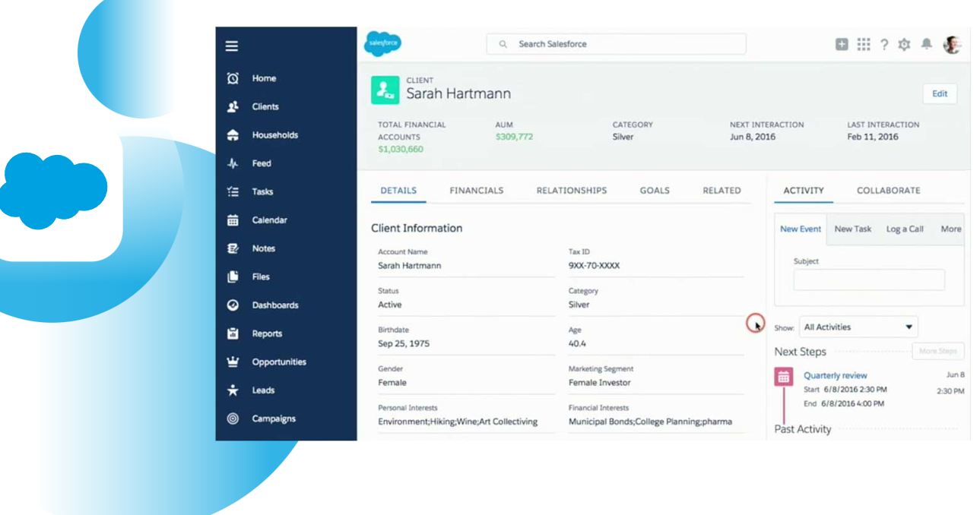Click the Tax ID value 9XX-70-XXXX
980x515 pixels.
[594, 266]
